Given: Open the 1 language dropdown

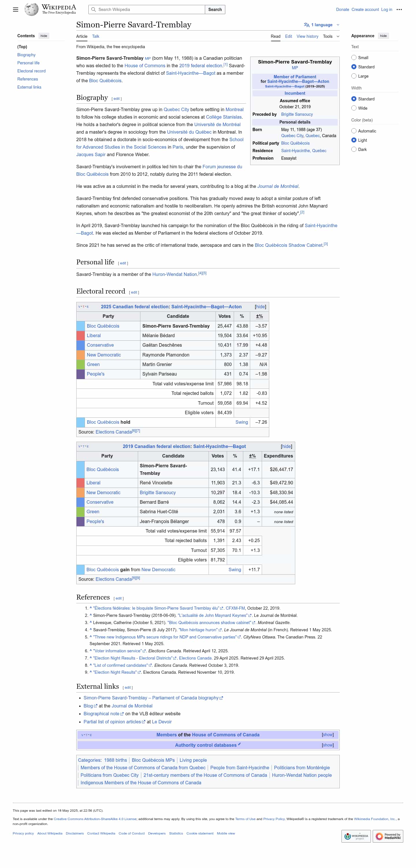Looking at the screenshot, I should point(321,25).
